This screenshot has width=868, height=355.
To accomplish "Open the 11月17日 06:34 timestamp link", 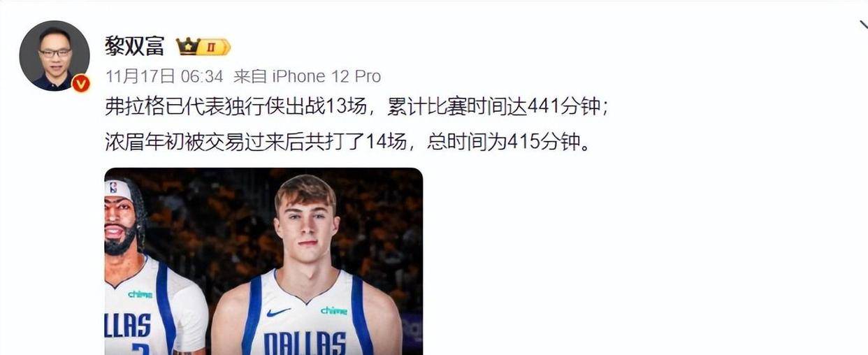I will click(x=164, y=76).
